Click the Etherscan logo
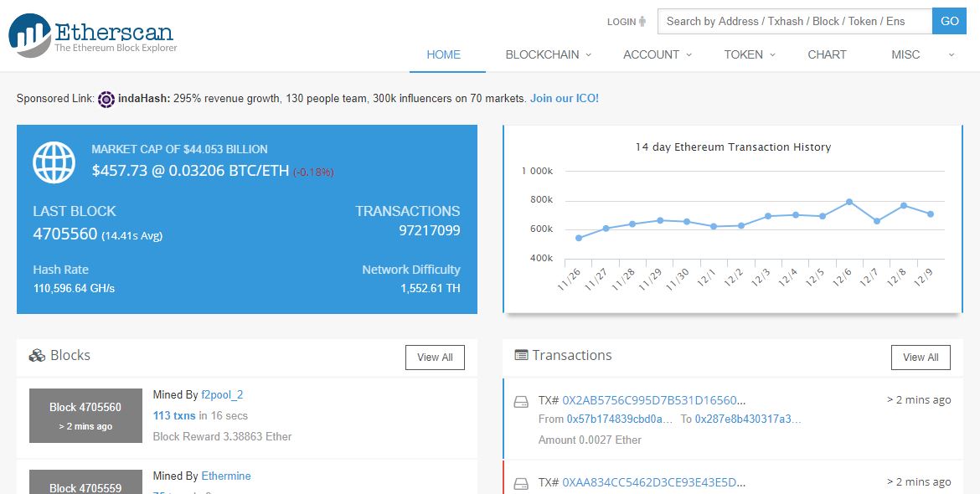The image size is (980, 494). pyautogui.click(x=92, y=36)
